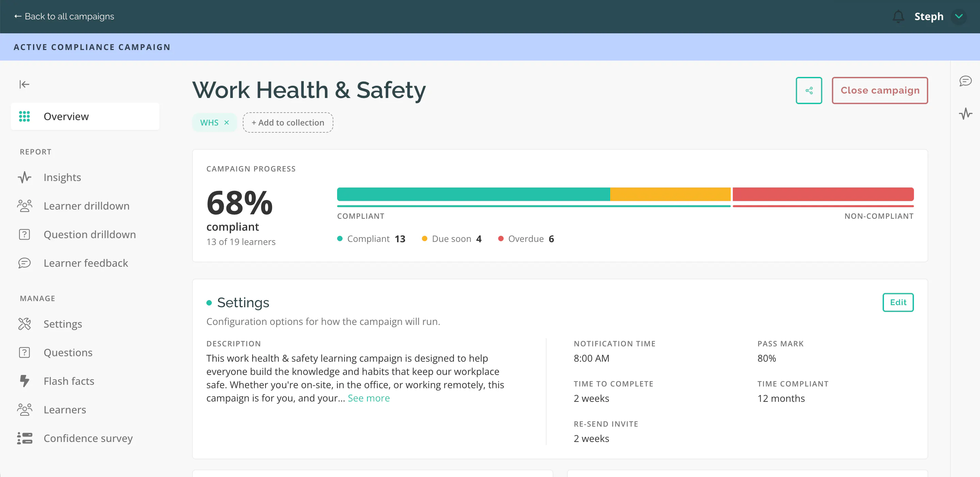Click yellow due-soon segment of progress bar
The image size is (980, 477).
coord(670,194)
